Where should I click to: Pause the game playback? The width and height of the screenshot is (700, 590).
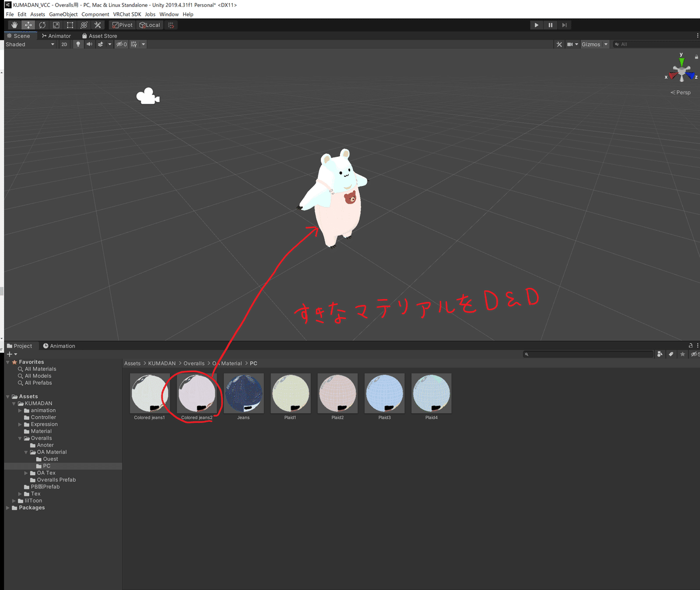pos(550,25)
